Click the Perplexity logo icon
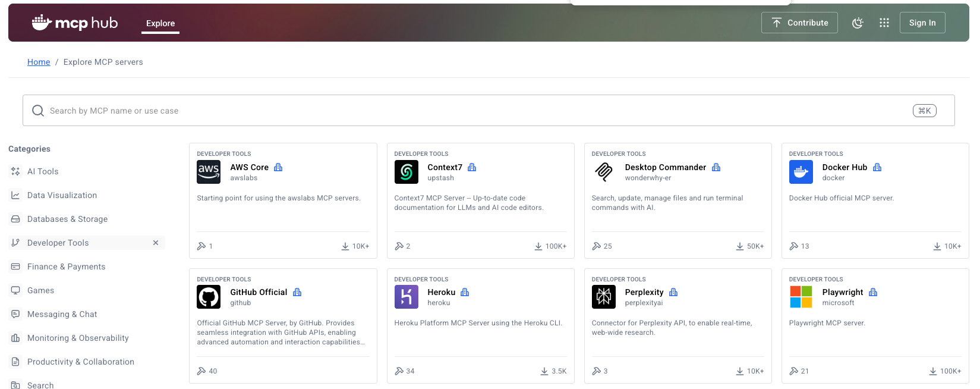This screenshot has height=389, width=980. 604,297
